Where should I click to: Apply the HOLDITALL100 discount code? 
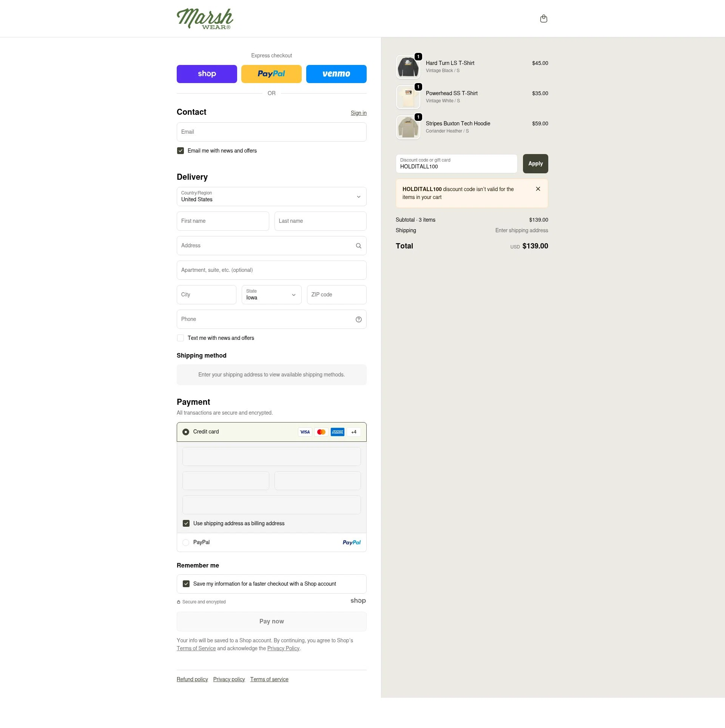pos(535,164)
